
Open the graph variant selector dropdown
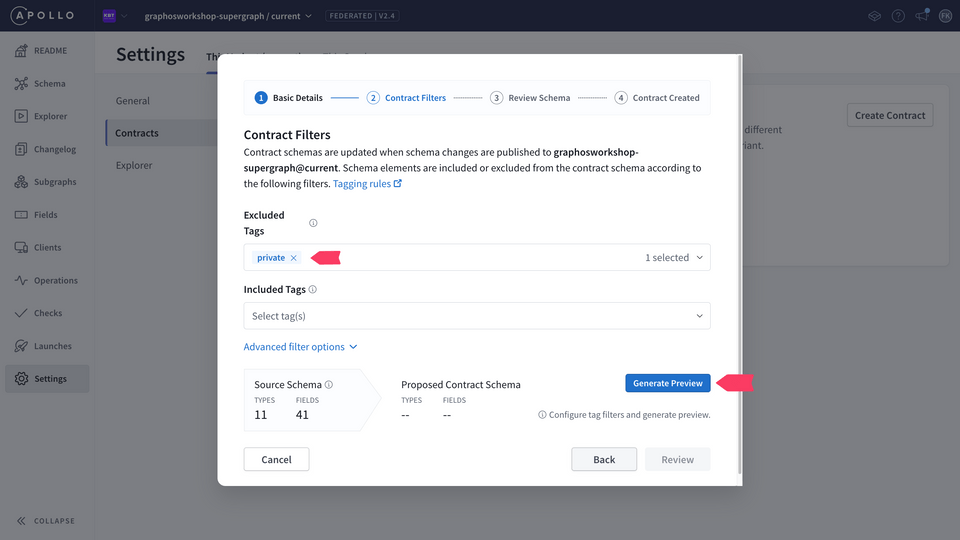tap(228, 16)
